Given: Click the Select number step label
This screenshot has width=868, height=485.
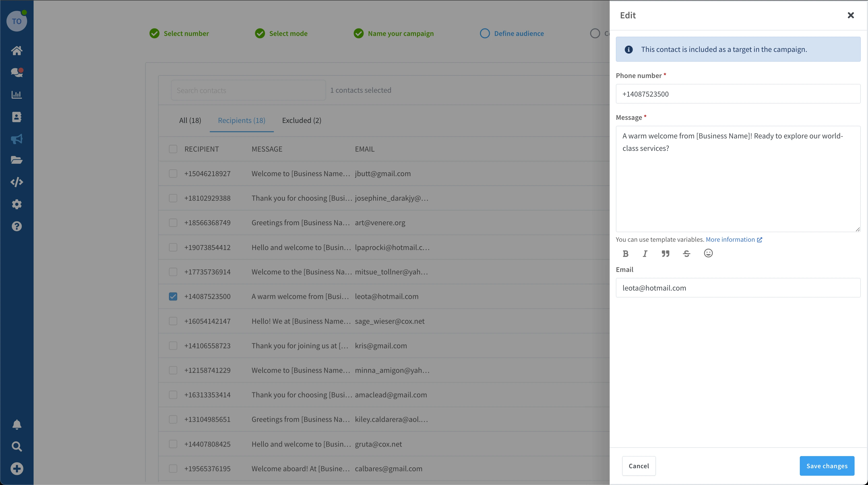Looking at the screenshot, I should click(186, 33).
